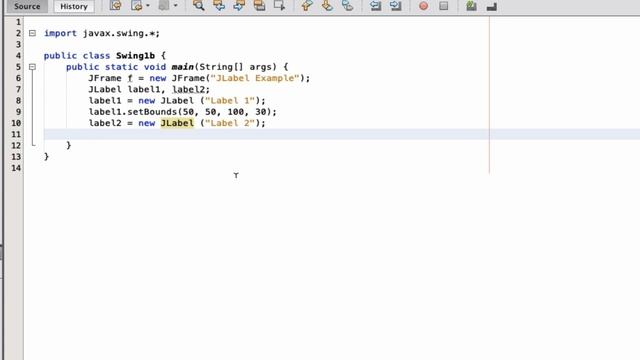Click the string "Label 2" on line 10
The height and width of the screenshot is (360, 640).
click(x=230, y=123)
